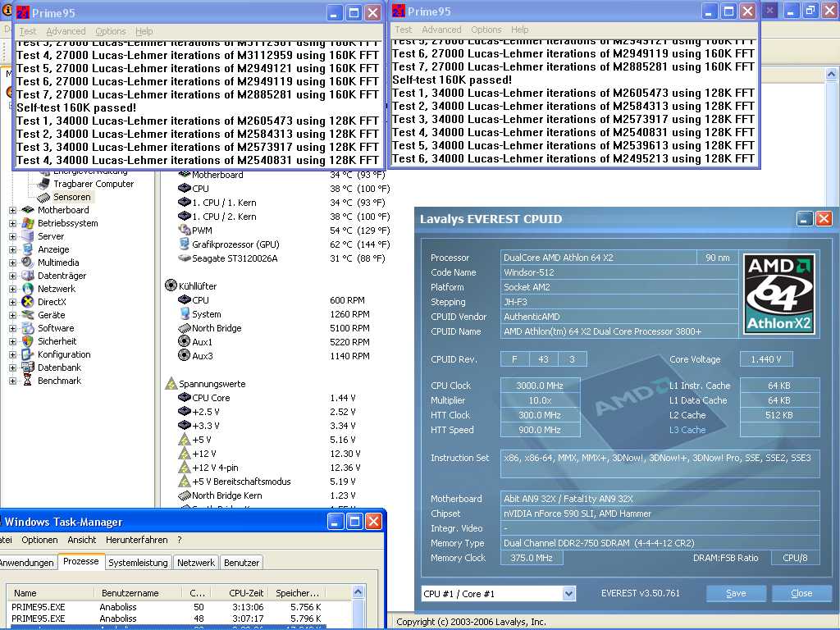Click the Seagate ST3120026A drive icon
The image size is (840, 630).
tap(185, 258)
